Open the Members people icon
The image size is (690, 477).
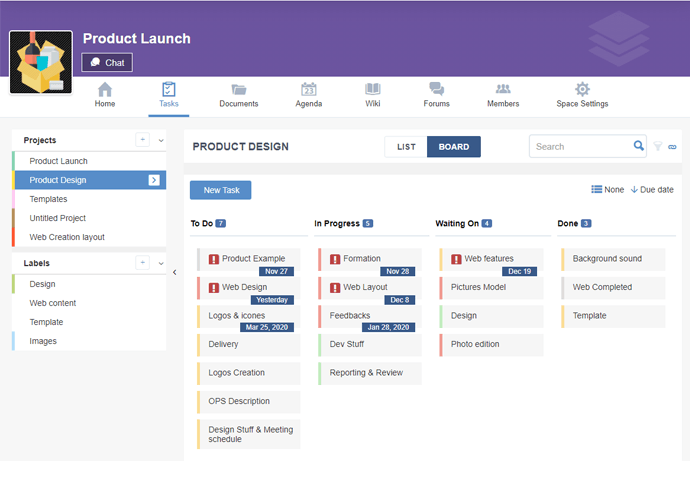pyautogui.click(x=503, y=90)
